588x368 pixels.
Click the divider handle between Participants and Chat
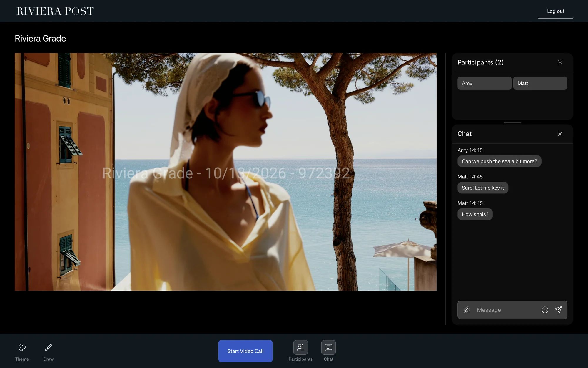(512, 122)
